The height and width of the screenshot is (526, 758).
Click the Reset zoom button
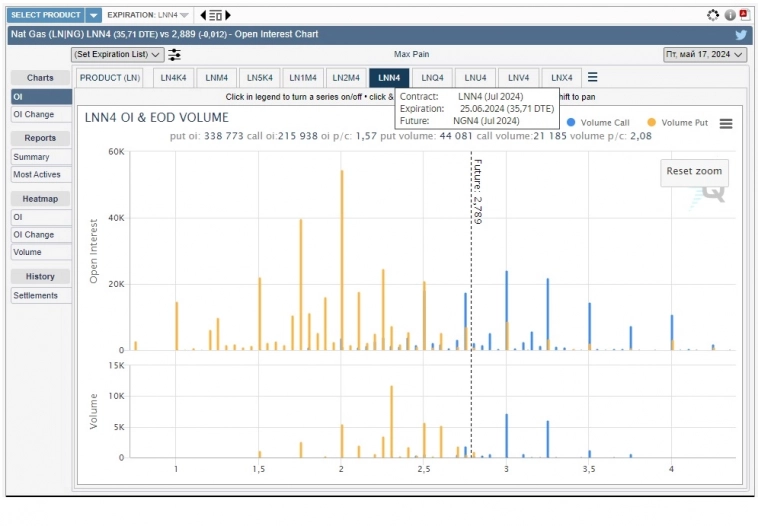(x=694, y=171)
